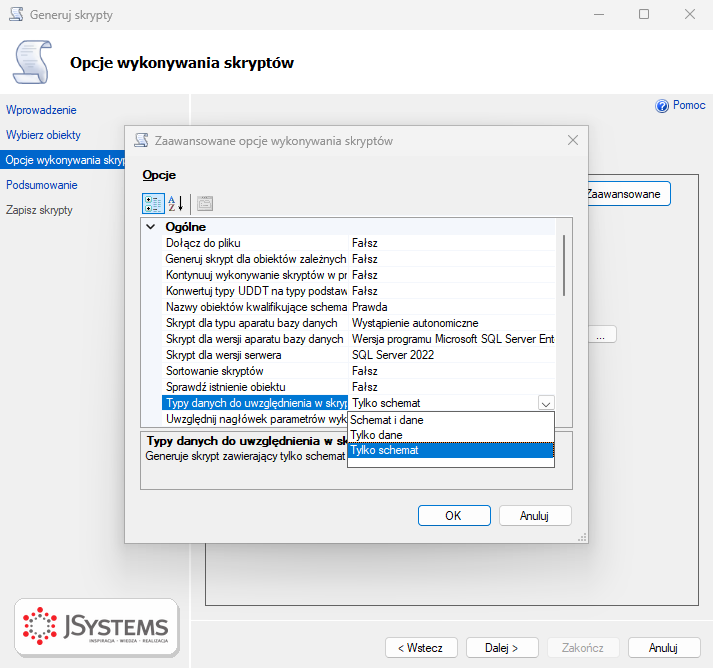
Task: Click the blue Pomoc help icon
Action: pos(662,105)
